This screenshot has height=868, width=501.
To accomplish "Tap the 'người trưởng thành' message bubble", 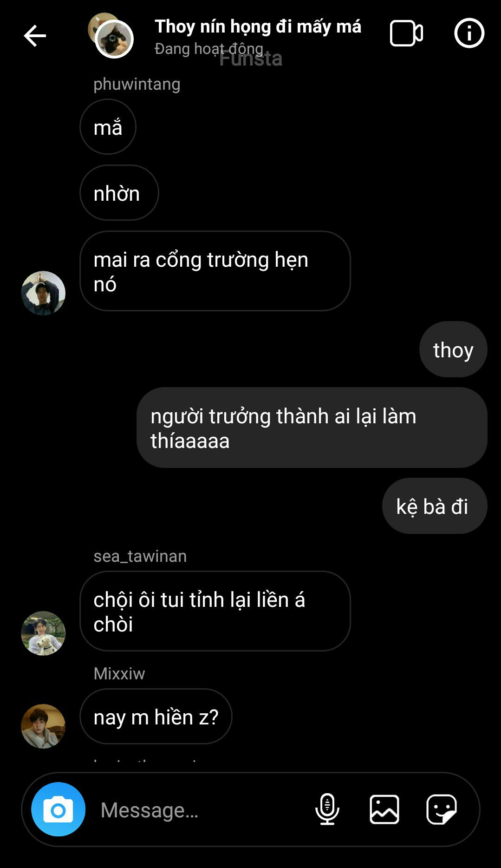I will [x=312, y=427].
